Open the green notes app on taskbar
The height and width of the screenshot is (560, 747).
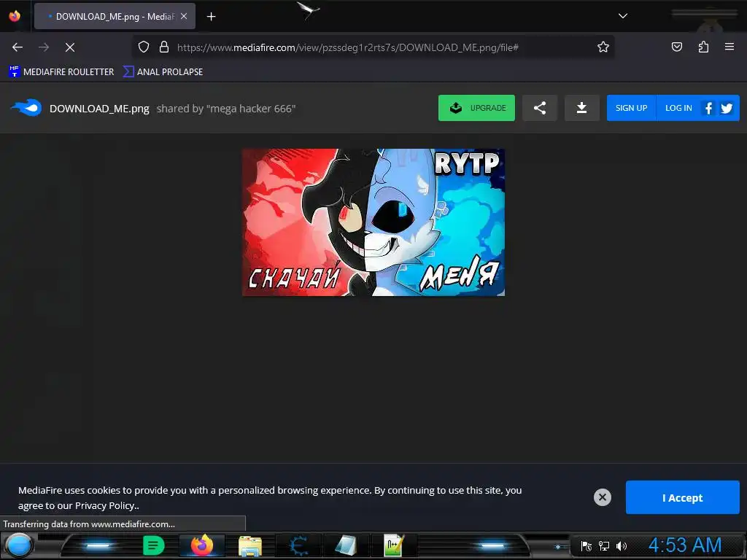(x=153, y=545)
